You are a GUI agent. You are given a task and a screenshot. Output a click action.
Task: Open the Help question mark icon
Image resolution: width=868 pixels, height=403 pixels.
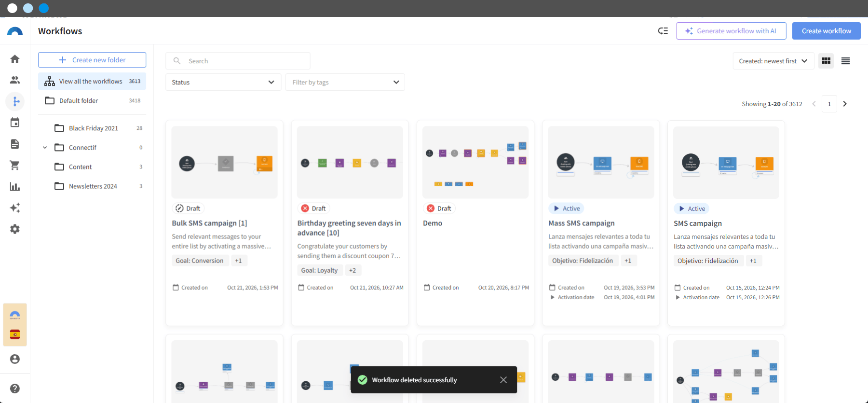click(x=15, y=389)
